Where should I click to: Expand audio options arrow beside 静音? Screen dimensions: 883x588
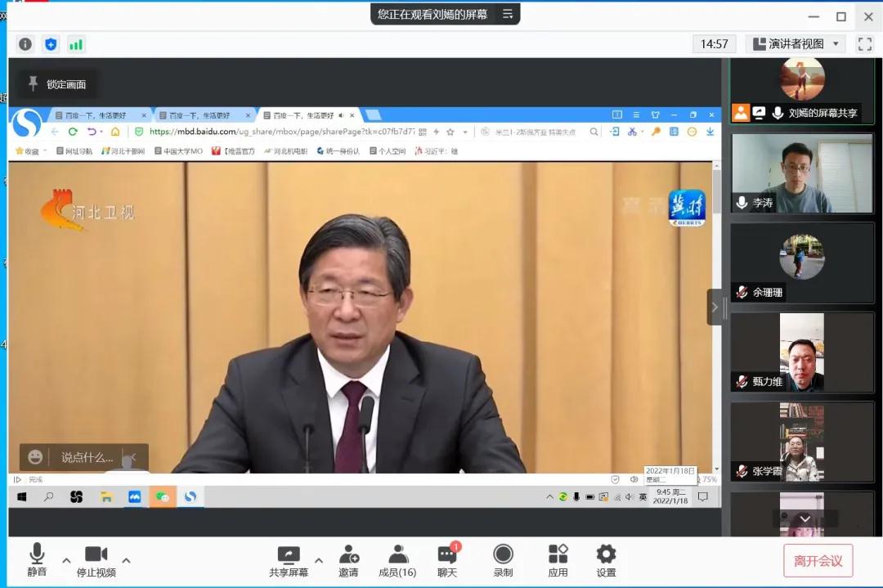click(66, 560)
